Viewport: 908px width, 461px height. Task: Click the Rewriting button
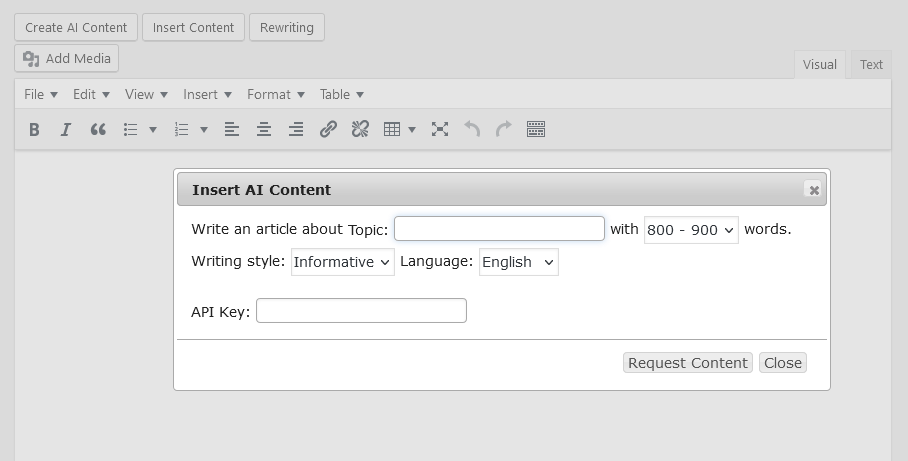[x=287, y=27]
